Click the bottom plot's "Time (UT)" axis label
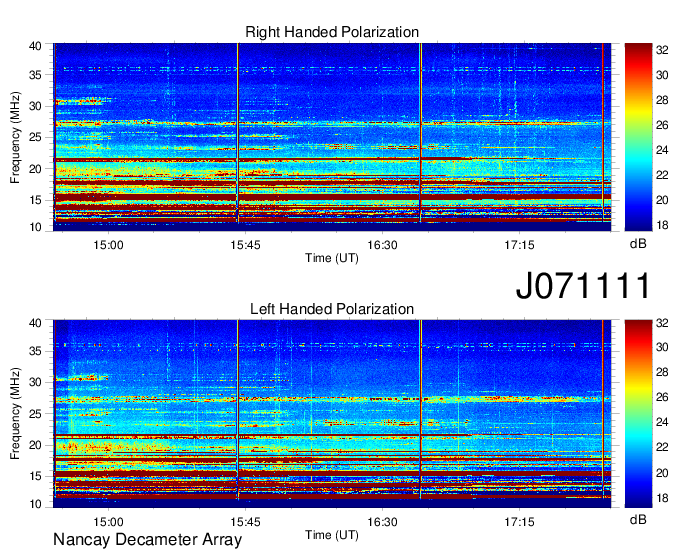The image size is (680, 552). pos(332,535)
